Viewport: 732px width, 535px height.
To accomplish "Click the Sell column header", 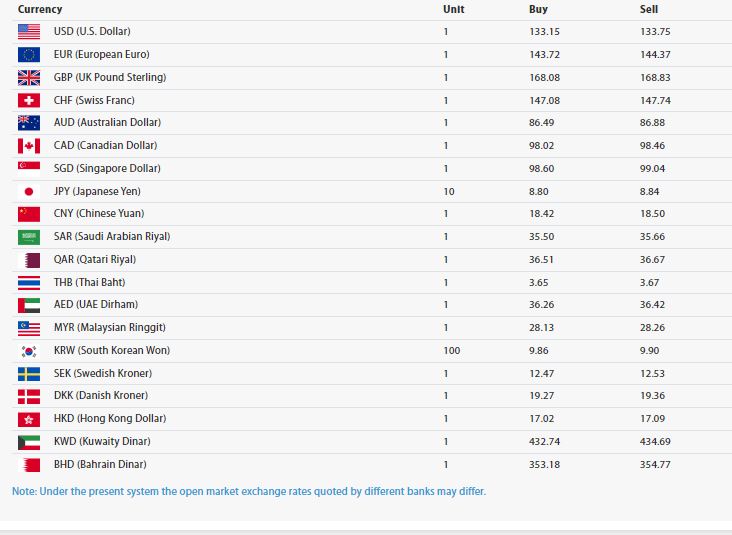I will click(x=649, y=9).
